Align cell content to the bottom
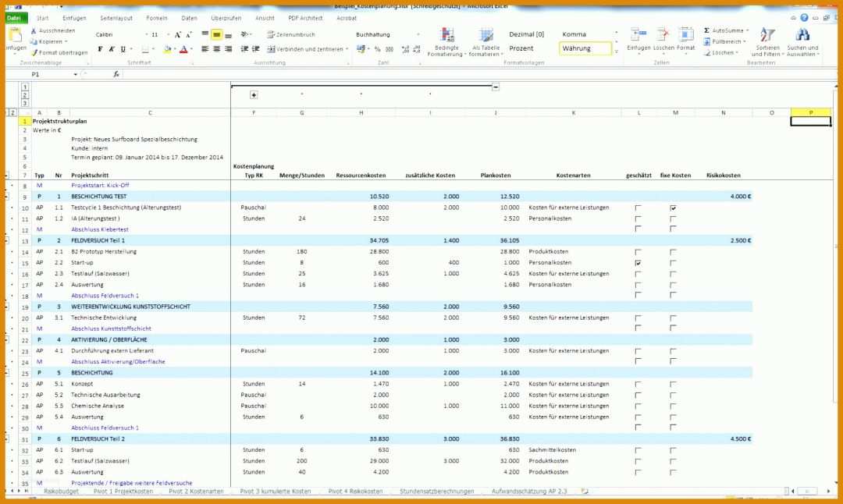The width and height of the screenshot is (843, 504). (x=229, y=35)
